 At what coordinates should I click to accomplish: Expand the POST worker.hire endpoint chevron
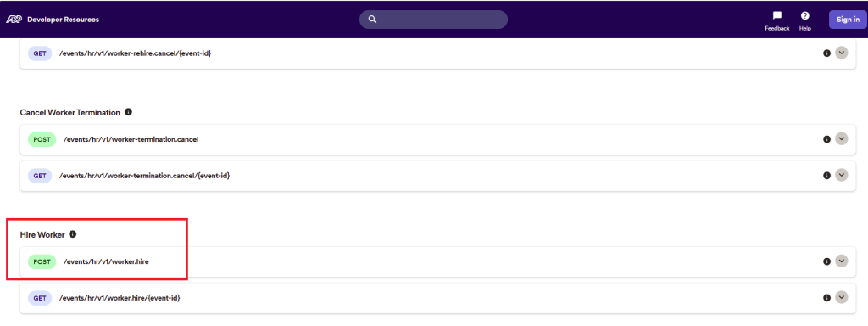pos(842,261)
